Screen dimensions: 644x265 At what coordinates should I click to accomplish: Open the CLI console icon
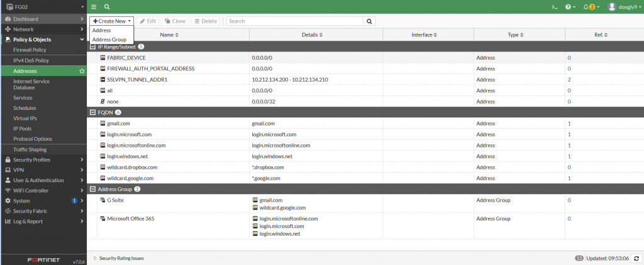tap(553, 7)
